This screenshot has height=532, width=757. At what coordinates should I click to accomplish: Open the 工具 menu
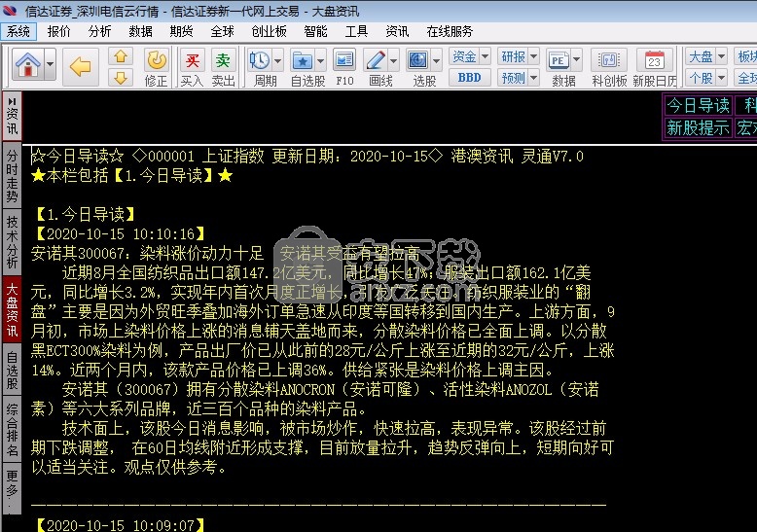click(356, 31)
